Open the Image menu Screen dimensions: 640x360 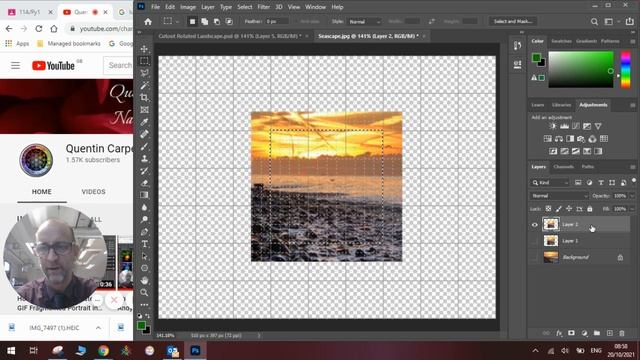[x=188, y=7]
